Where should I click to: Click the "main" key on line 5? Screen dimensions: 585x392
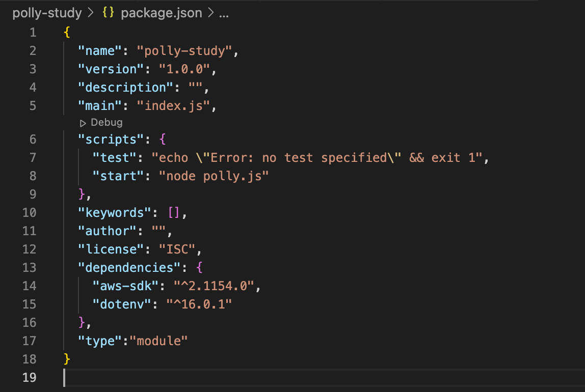pyautogui.click(x=99, y=106)
